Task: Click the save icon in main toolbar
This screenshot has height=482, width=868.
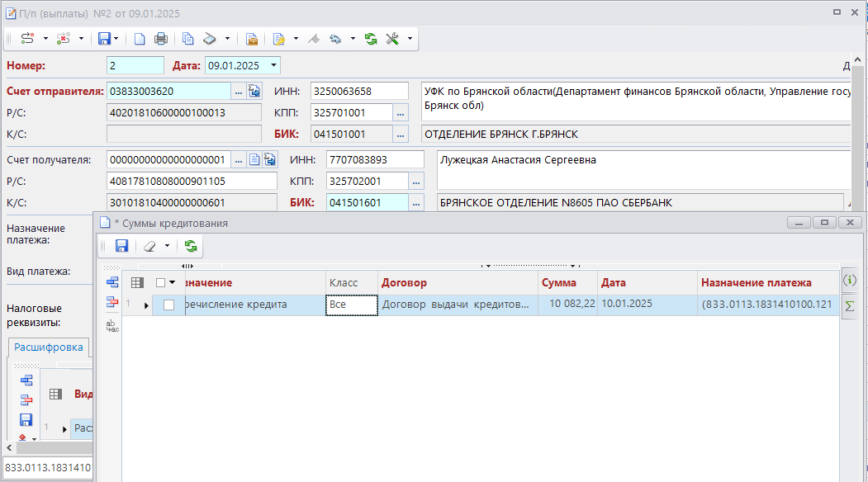Action: 104,39
